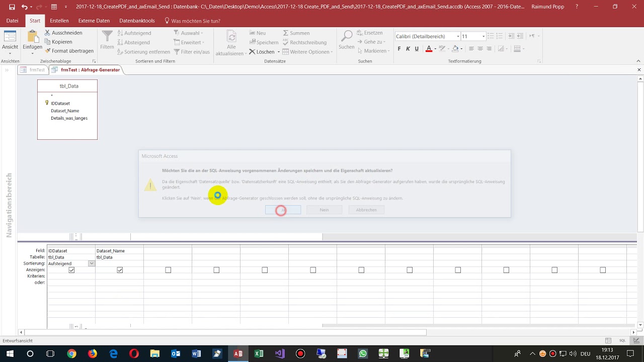This screenshot has width=644, height=362.
Task: Uncheck Anzeigen box for IDDataset column
Action: (x=71, y=270)
